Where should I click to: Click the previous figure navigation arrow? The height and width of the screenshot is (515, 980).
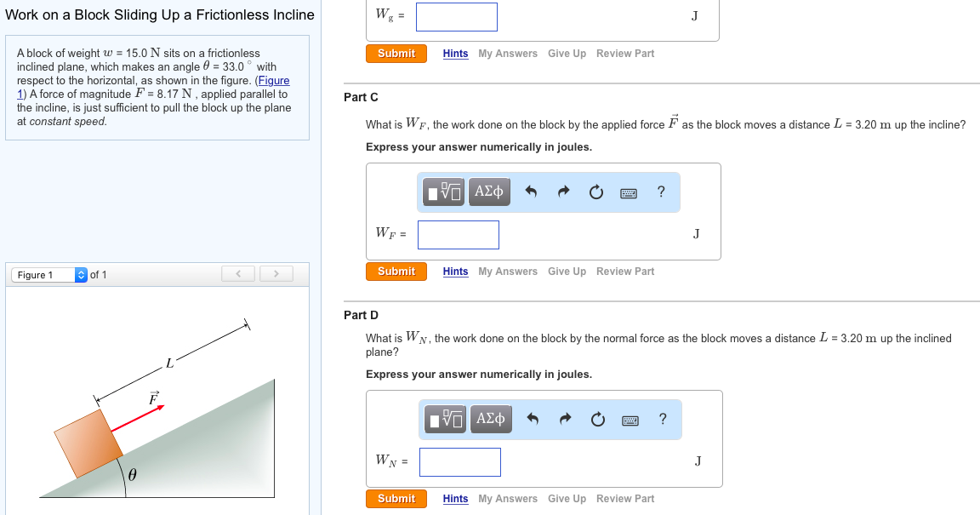(x=238, y=273)
